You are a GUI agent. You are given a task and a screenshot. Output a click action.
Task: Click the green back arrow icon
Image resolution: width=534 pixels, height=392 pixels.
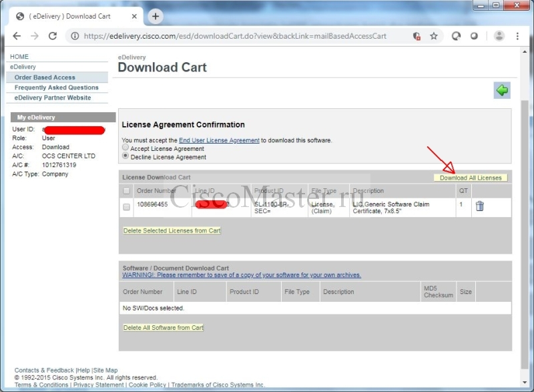(502, 90)
